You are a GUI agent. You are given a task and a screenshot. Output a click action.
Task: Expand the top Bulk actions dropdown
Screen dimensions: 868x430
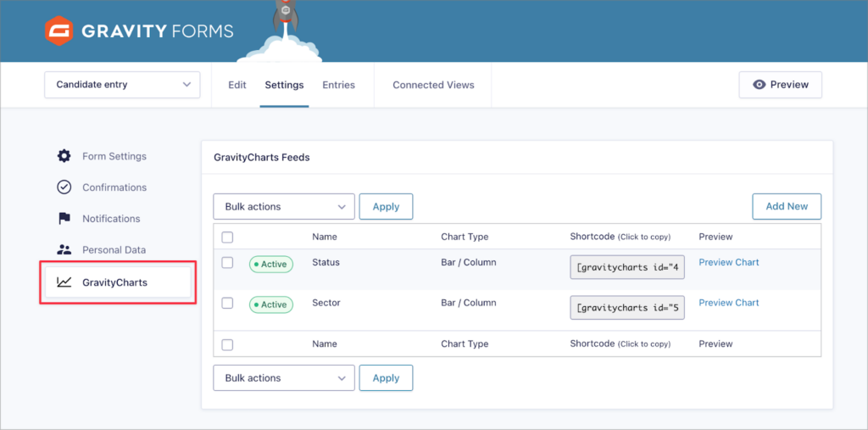284,206
